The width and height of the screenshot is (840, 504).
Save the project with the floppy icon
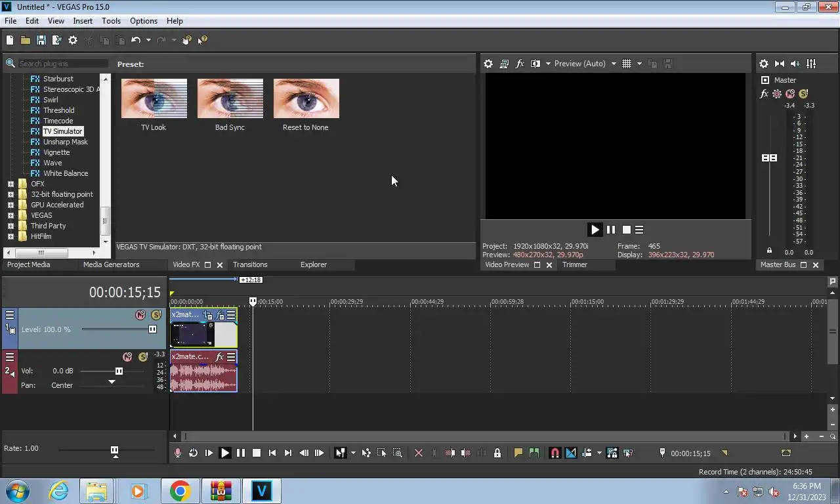(x=41, y=40)
